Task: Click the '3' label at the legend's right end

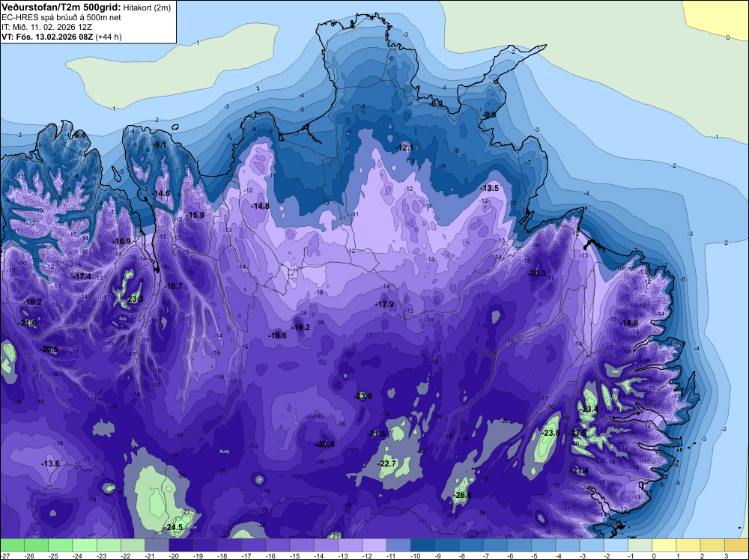Action: (726, 556)
